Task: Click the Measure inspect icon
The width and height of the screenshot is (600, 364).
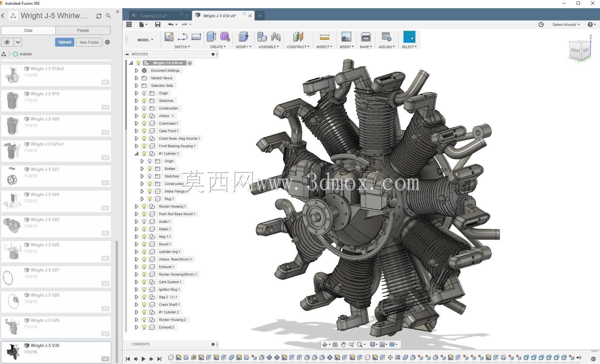Action: pyautogui.click(x=324, y=37)
